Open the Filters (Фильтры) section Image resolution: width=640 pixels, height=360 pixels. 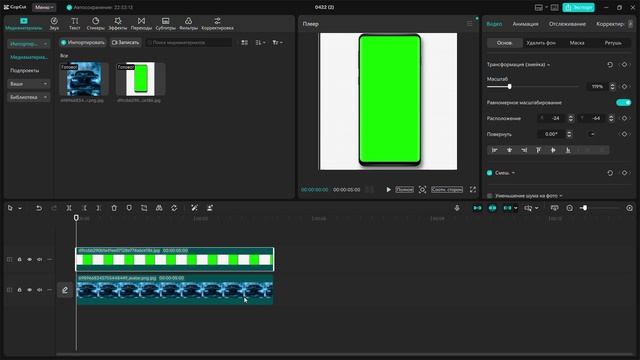tap(188, 24)
